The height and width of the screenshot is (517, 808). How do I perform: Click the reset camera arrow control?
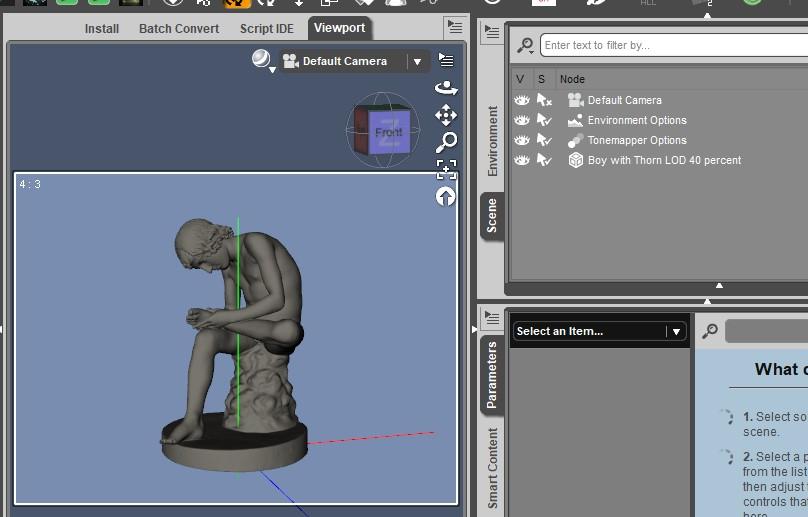446,196
